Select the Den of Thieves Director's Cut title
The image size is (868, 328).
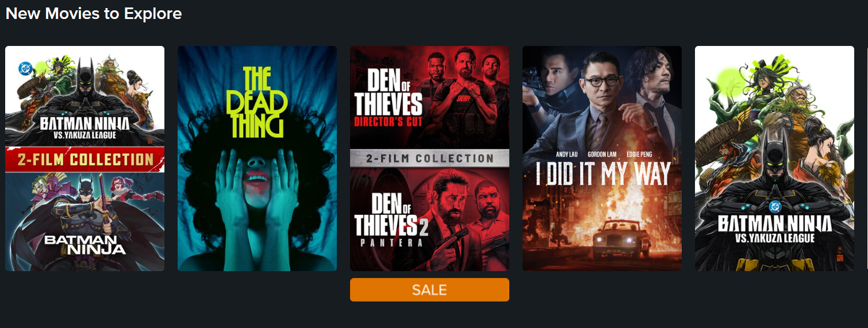coord(388,99)
